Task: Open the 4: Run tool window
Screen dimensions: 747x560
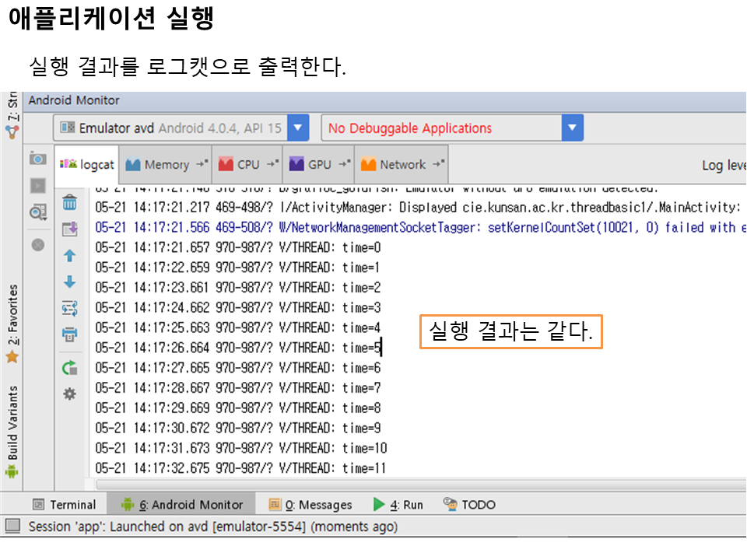Action: pyautogui.click(x=398, y=505)
